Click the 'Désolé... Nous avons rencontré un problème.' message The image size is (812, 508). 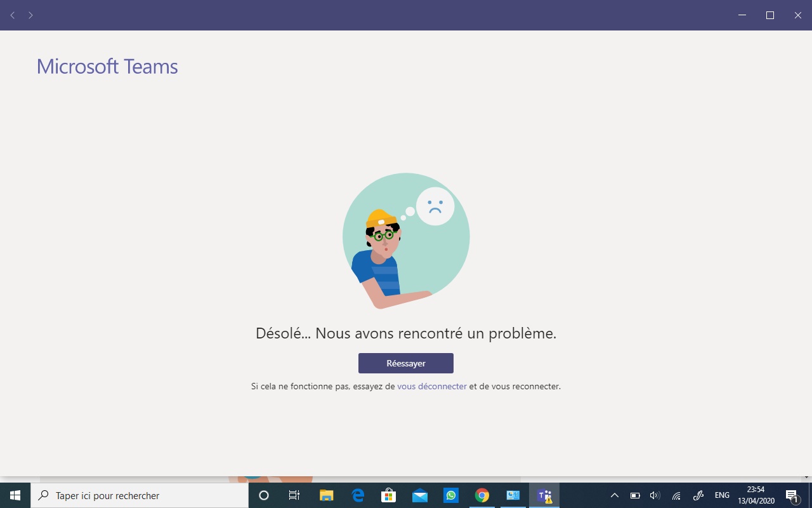point(406,333)
